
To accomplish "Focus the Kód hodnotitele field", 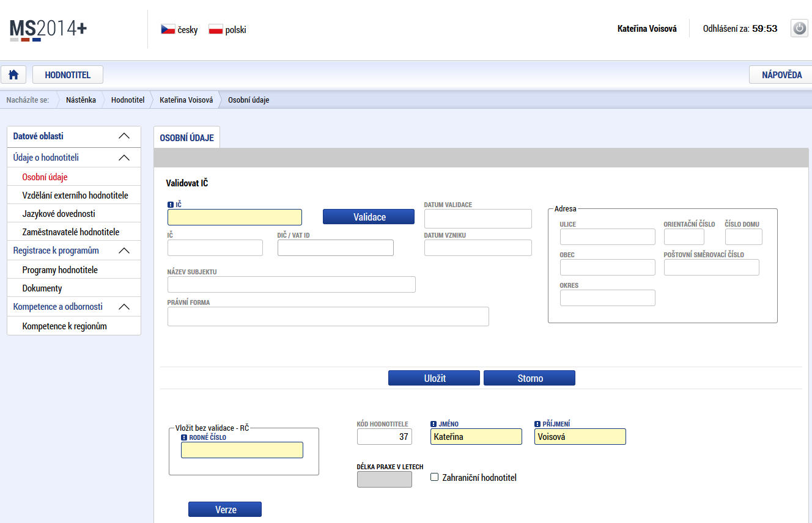I will pyautogui.click(x=385, y=436).
